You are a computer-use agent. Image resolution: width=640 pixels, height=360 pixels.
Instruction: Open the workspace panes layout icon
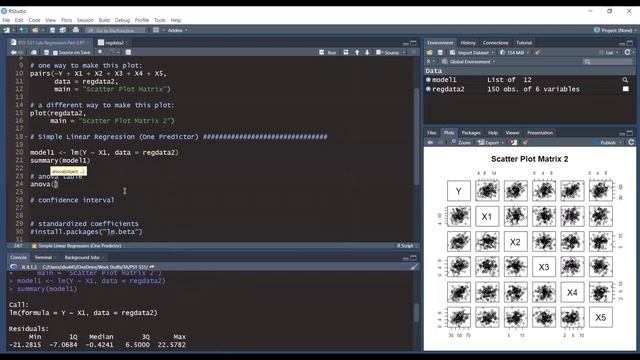tap(156, 30)
